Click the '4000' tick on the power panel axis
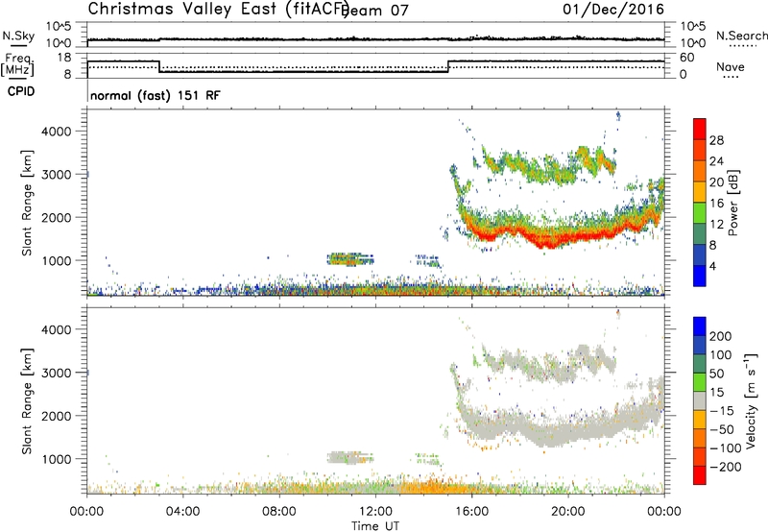 click(56, 132)
